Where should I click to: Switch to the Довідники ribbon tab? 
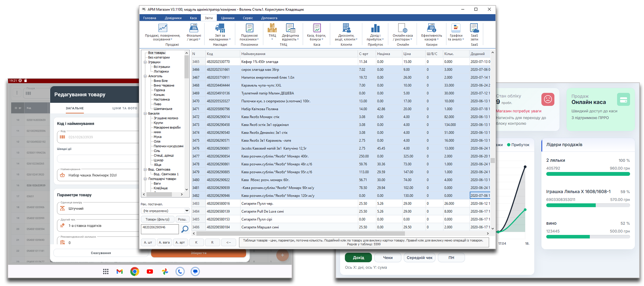click(173, 18)
